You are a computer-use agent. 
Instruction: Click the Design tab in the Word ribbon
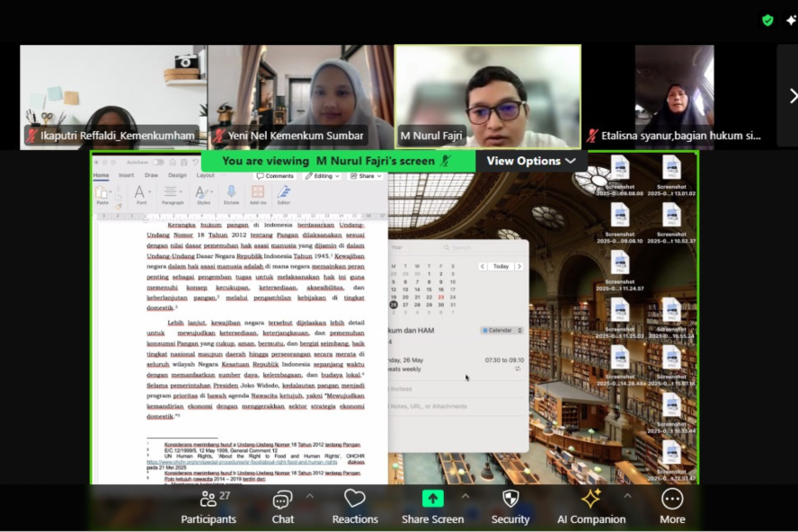[177, 175]
